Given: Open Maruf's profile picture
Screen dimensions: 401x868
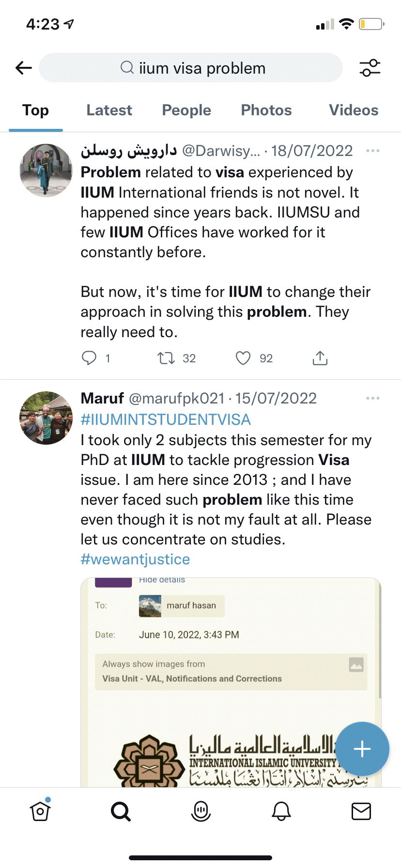Looking at the screenshot, I should pos(46,418).
